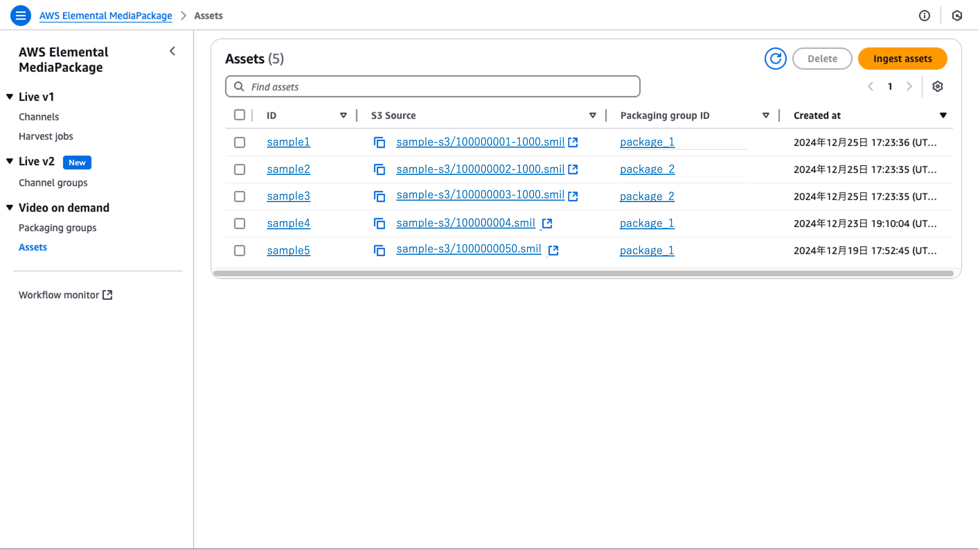Click the horizontal table scrollbar
980x550 pixels.
click(x=584, y=273)
